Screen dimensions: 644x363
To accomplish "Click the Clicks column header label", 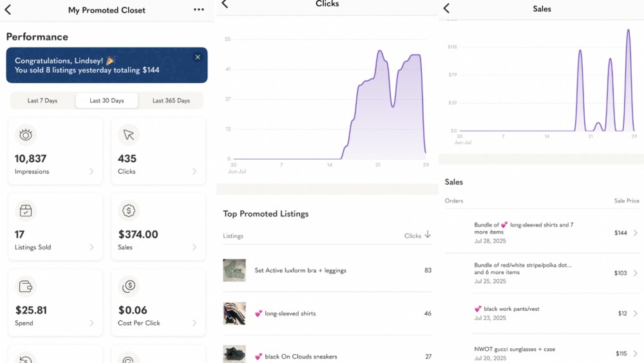I will (x=412, y=236).
